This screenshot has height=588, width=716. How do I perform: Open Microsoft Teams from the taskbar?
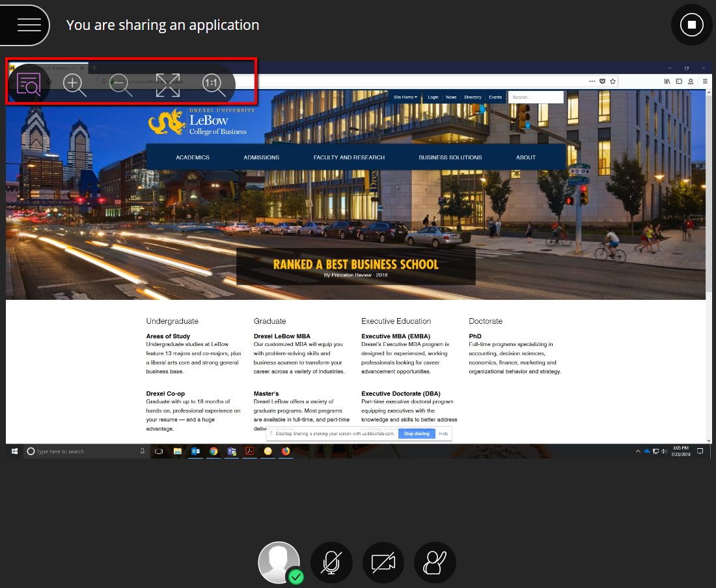tap(232, 451)
